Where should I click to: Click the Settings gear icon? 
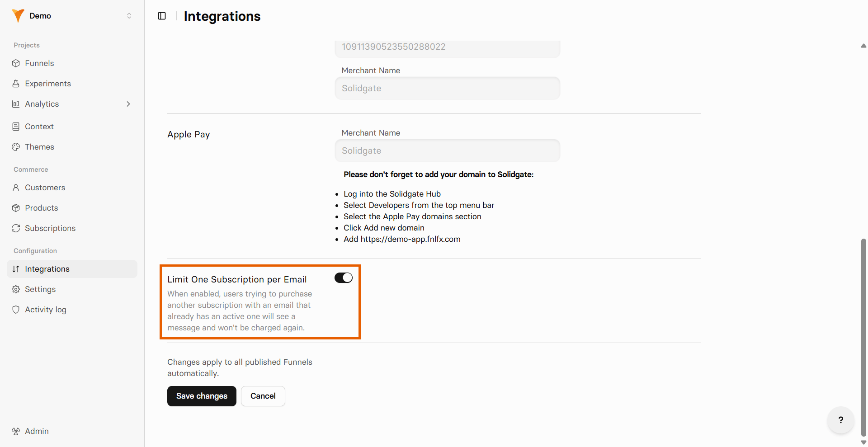pyautogui.click(x=16, y=289)
